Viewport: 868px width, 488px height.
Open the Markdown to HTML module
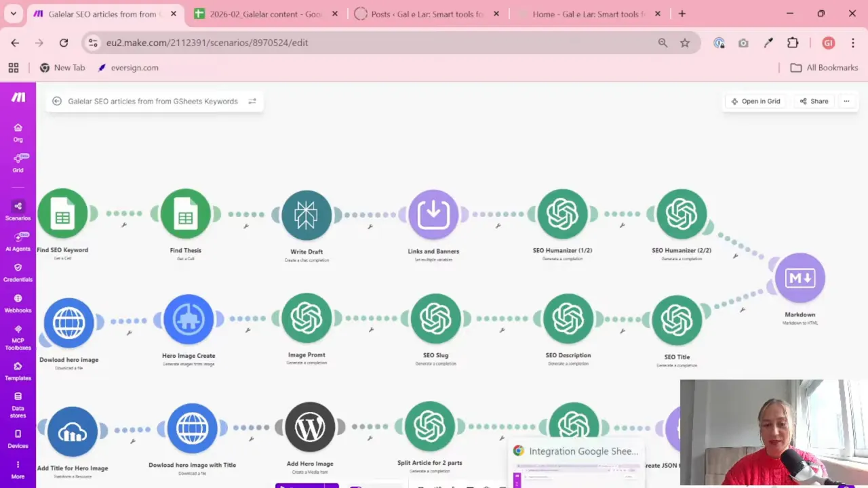coord(800,278)
